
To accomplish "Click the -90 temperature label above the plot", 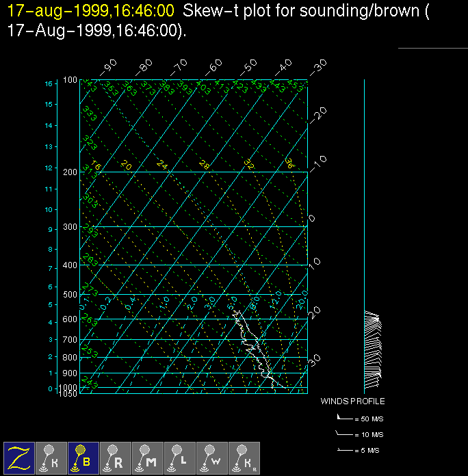I will coord(108,67).
